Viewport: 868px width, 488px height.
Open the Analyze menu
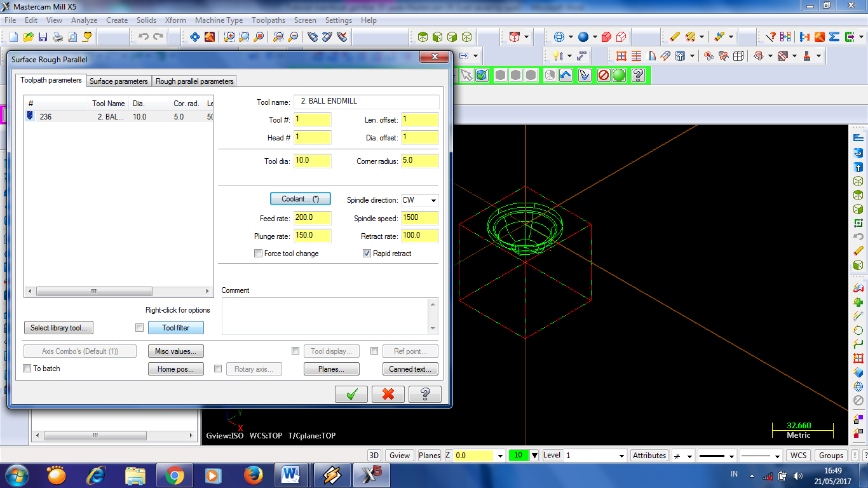pyautogui.click(x=84, y=20)
